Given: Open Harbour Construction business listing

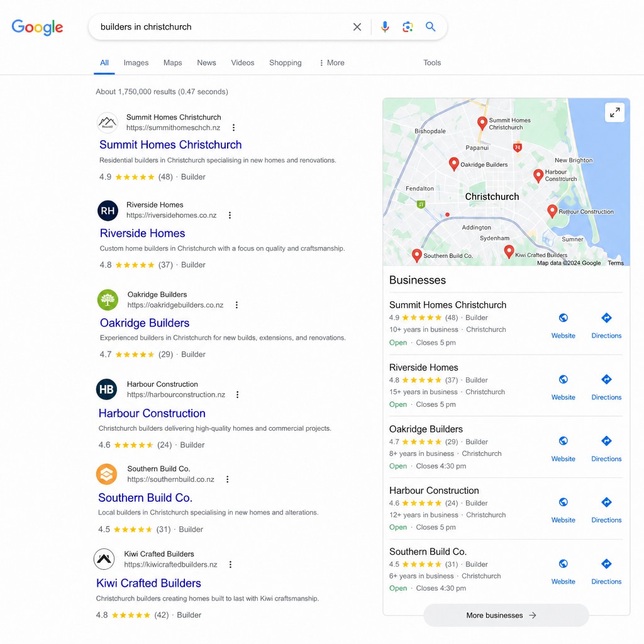Looking at the screenshot, I should pyautogui.click(x=434, y=491).
